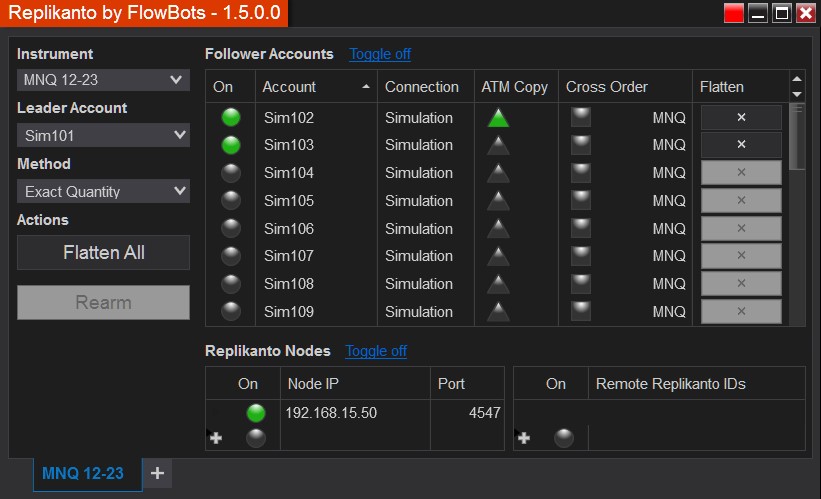The image size is (821, 499).
Task: Toggle ATM Copy triangle for Sim103
Action: point(498,145)
